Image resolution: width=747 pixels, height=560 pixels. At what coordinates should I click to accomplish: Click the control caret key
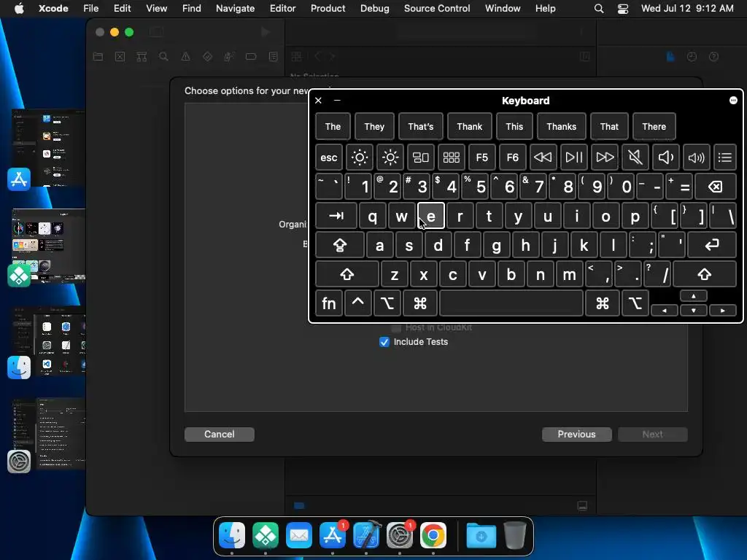[x=357, y=303]
